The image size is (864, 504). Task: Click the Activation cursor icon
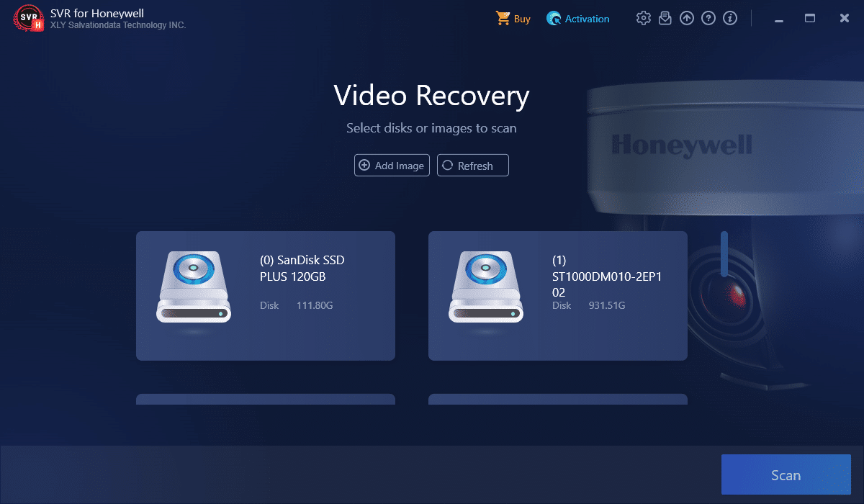pyautogui.click(x=554, y=19)
